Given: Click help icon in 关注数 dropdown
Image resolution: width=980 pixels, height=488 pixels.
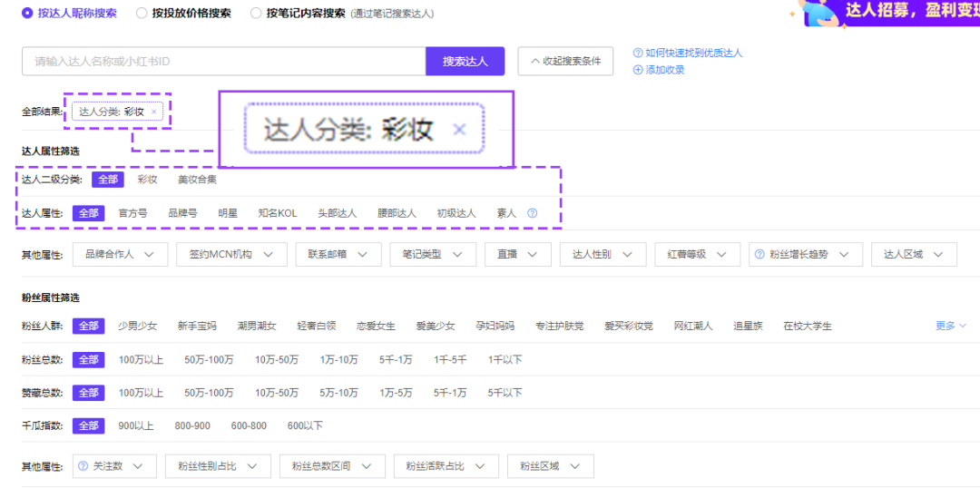Looking at the screenshot, I should point(83,466).
